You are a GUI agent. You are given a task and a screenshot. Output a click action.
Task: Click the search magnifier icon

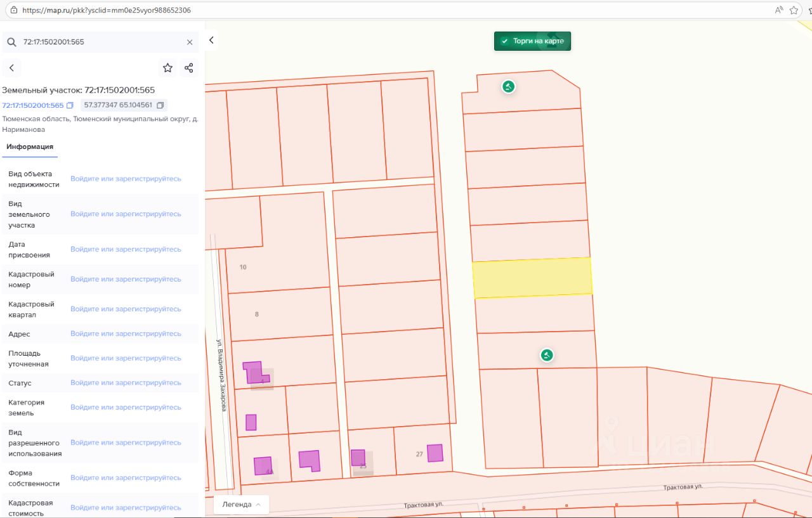click(x=11, y=42)
